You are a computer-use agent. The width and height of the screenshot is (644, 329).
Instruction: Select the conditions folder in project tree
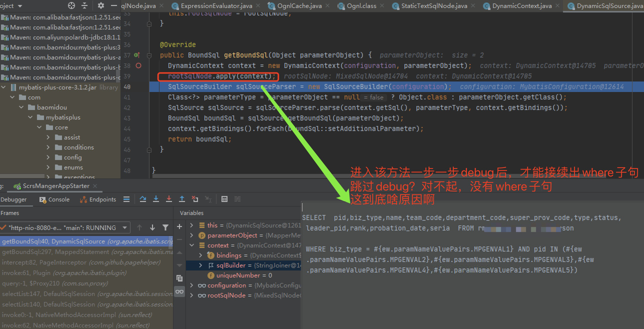[x=79, y=147]
